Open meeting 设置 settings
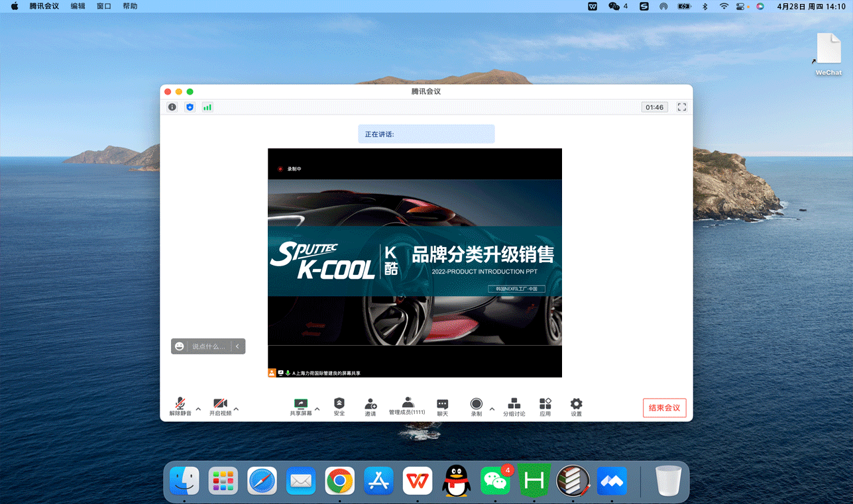 point(577,407)
